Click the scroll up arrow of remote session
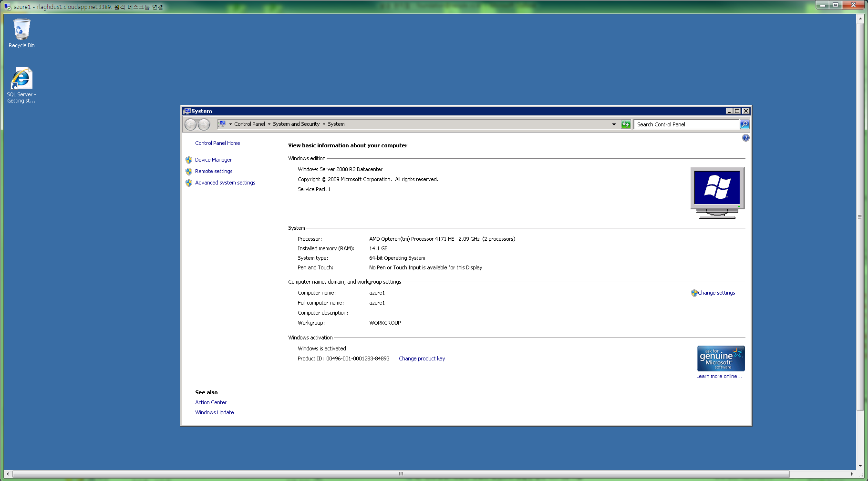868x481 pixels. point(860,19)
